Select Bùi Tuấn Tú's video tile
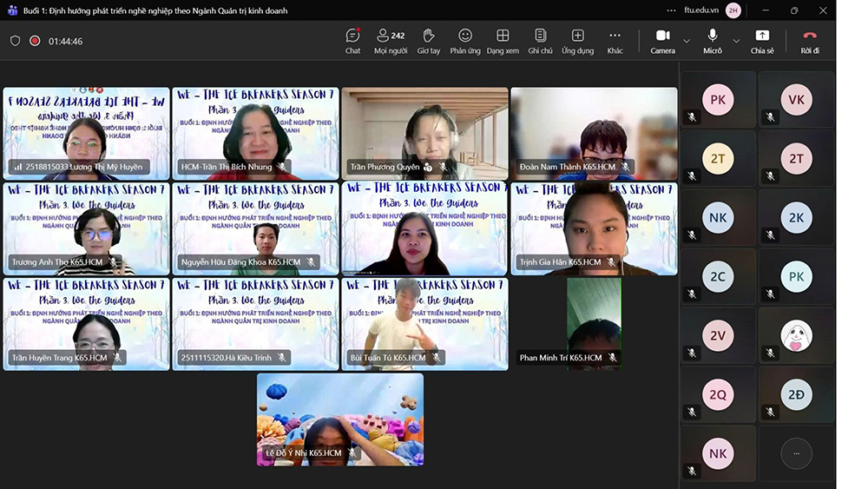The height and width of the screenshot is (489, 868). point(424,324)
